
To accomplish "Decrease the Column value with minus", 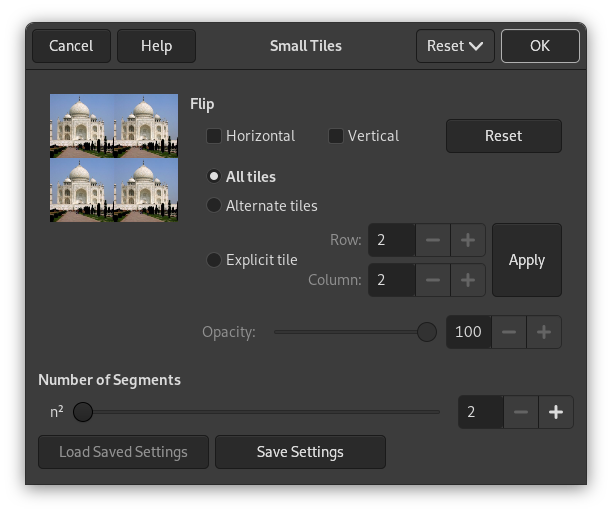I will [x=432, y=280].
